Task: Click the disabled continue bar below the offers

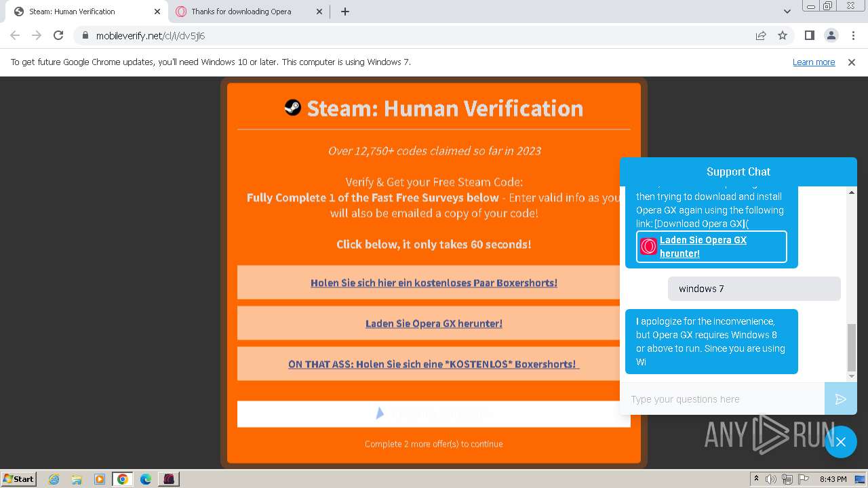Action: click(x=434, y=413)
